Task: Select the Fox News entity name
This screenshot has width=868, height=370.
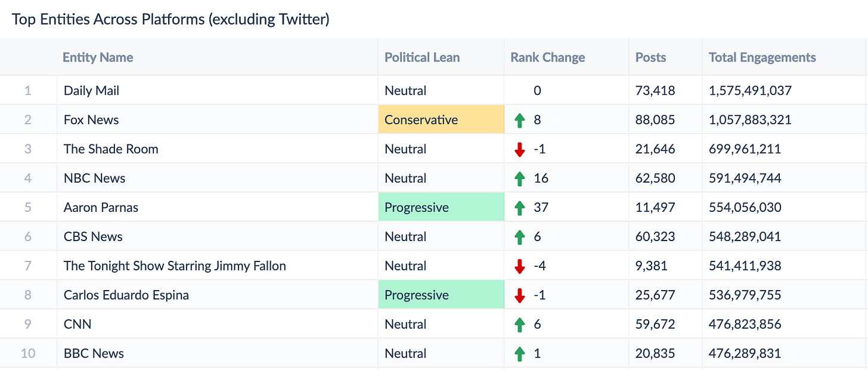Action: (x=91, y=120)
